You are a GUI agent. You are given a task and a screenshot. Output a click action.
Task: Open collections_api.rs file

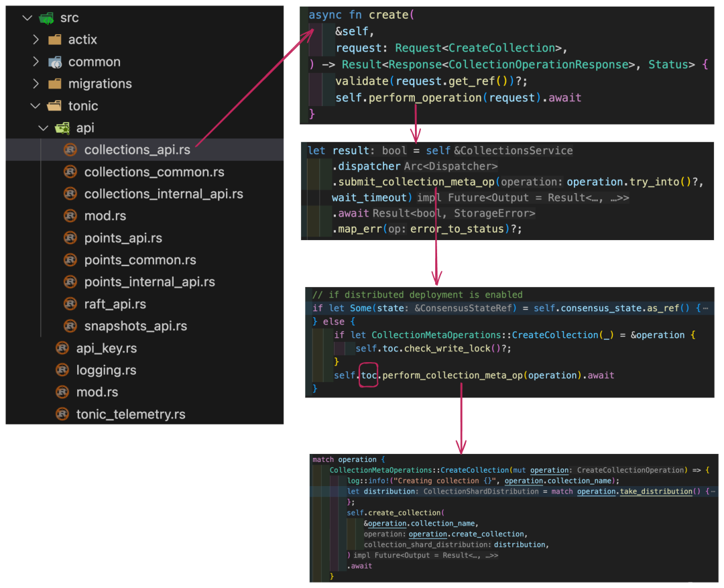coord(137,150)
